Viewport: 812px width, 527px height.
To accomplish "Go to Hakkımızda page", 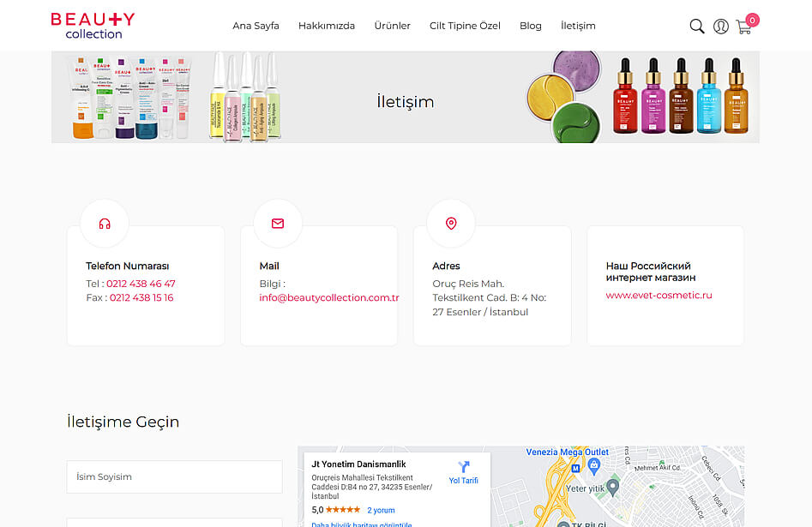I will (x=327, y=26).
